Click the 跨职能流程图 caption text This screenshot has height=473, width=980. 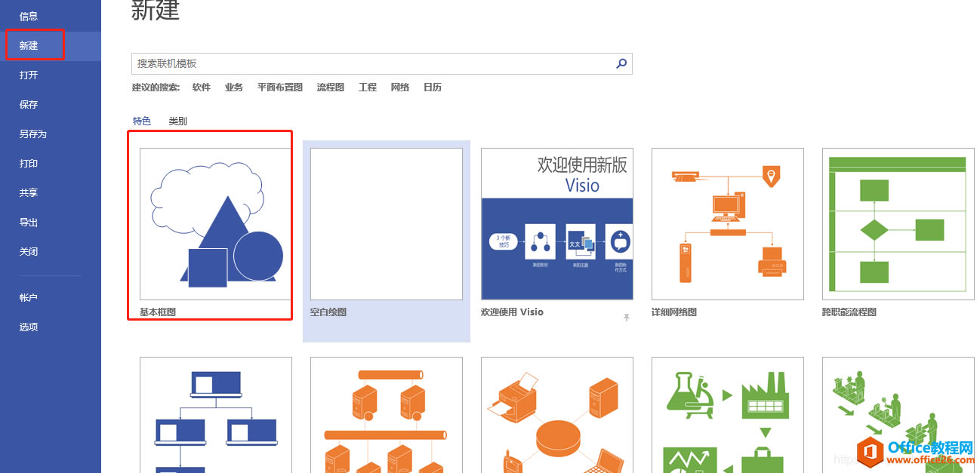click(849, 312)
